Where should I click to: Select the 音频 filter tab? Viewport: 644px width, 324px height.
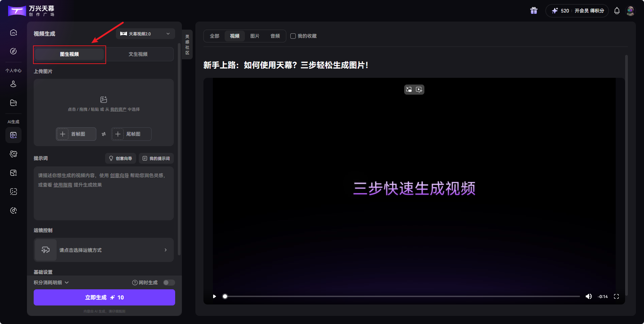pos(275,36)
